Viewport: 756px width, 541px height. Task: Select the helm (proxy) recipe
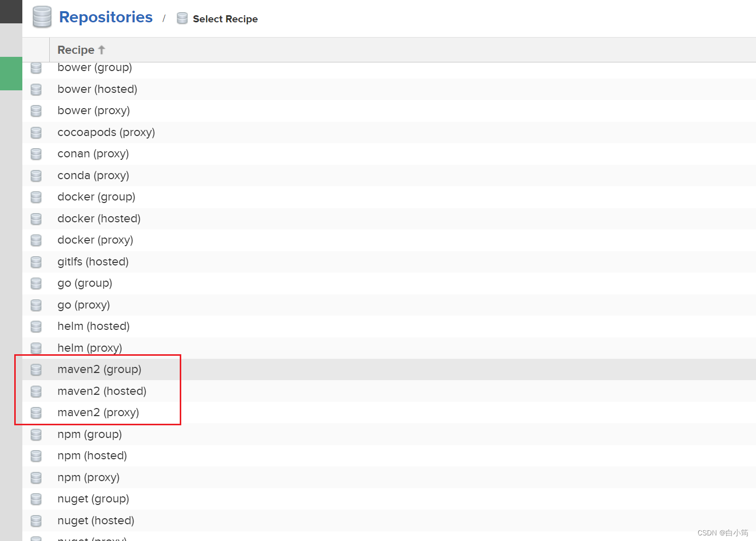pyautogui.click(x=389, y=348)
